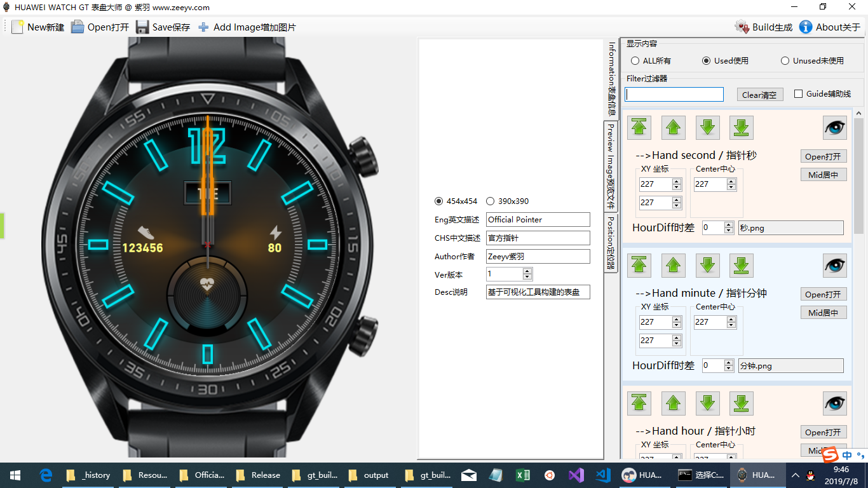
Task: Move Hand minute layer to top
Action: [639, 266]
